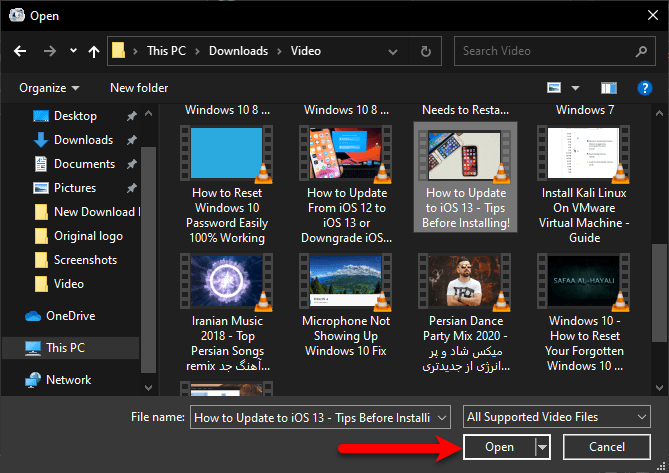The width and height of the screenshot is (669, 473).
Task: Go back with the Back arrow
Action: 20,52
